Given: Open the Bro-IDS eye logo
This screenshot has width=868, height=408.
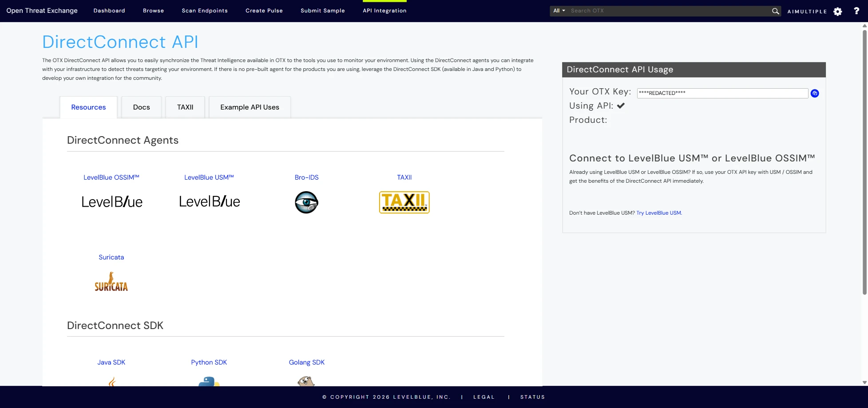Looking at the screenshot, I should click(x=306, y=202).
